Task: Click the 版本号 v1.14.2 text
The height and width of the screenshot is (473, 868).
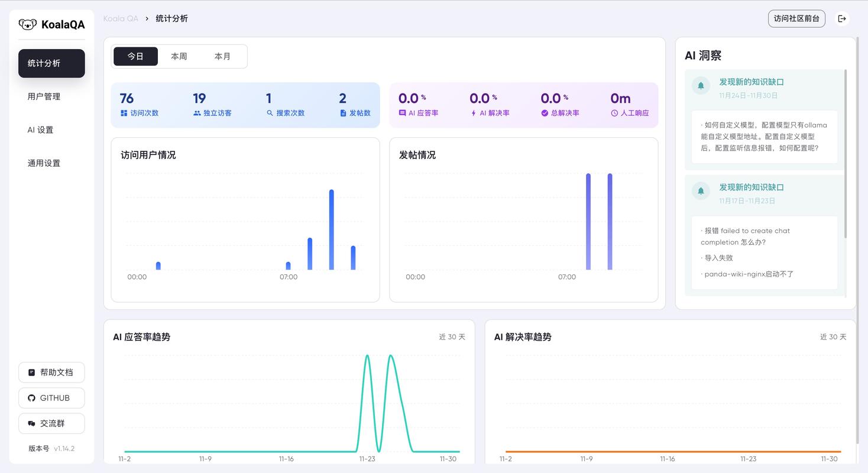Action: tap(51, 448)
